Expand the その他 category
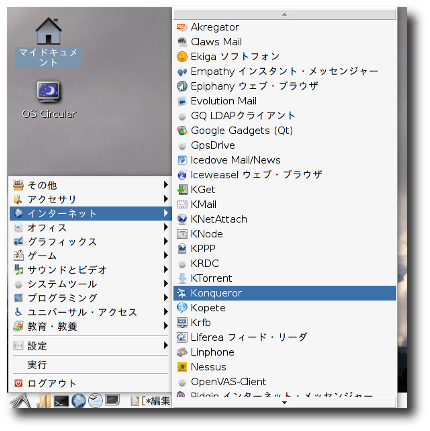The image size is (430, 431). pos(90,185)
